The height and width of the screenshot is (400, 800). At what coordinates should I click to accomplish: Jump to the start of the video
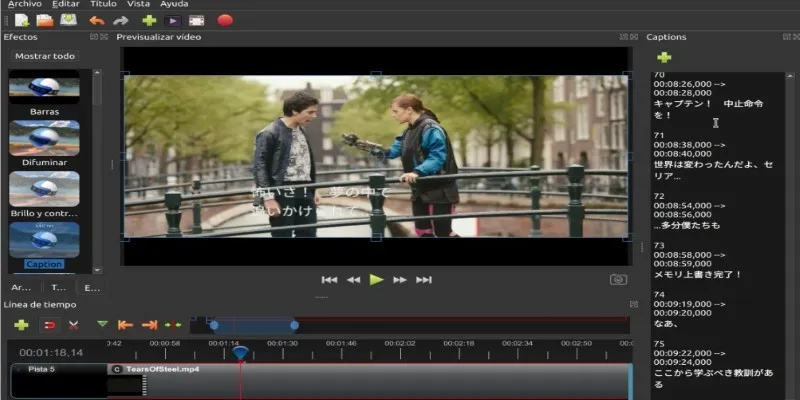point(329,280)
